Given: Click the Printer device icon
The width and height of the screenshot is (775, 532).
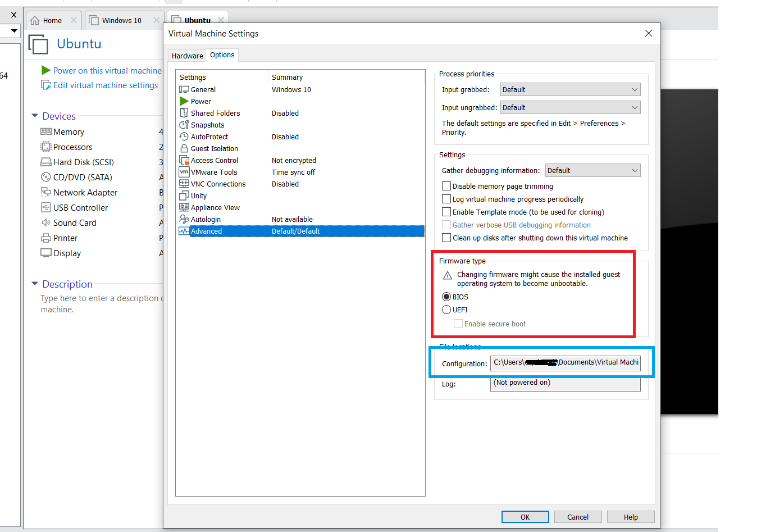Looking at the screenshot, I should [45, 238].
